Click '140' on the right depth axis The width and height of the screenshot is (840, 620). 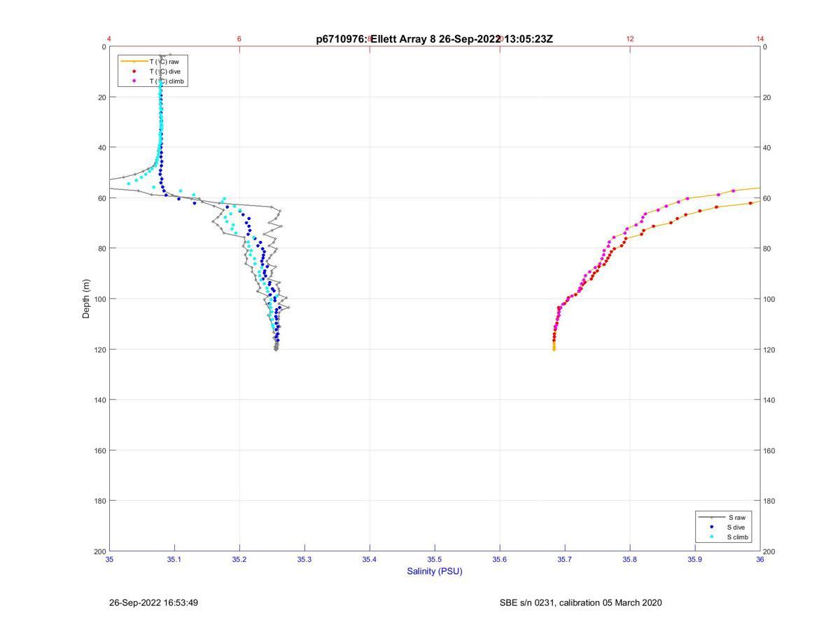(770, 400)
